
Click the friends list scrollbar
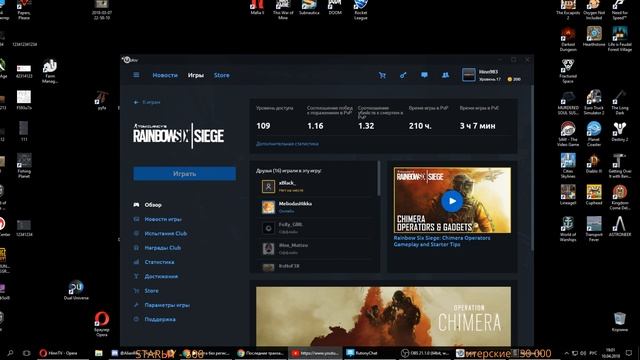point(379,178)
